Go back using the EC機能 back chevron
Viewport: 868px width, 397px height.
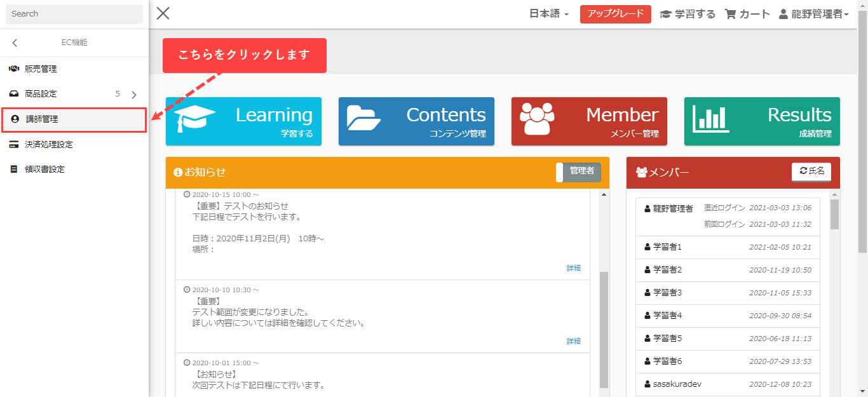coord(15,43)
